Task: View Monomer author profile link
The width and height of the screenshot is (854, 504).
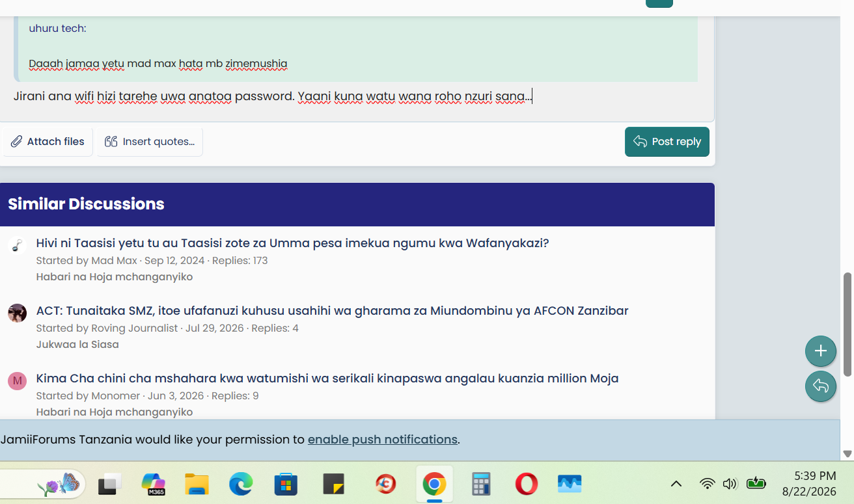Action: pos(116,396)
